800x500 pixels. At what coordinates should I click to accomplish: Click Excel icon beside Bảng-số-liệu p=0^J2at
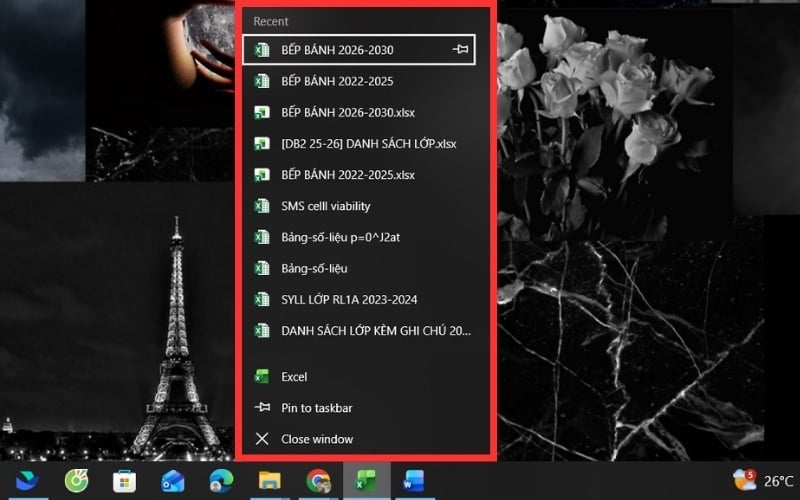[262, 237]
